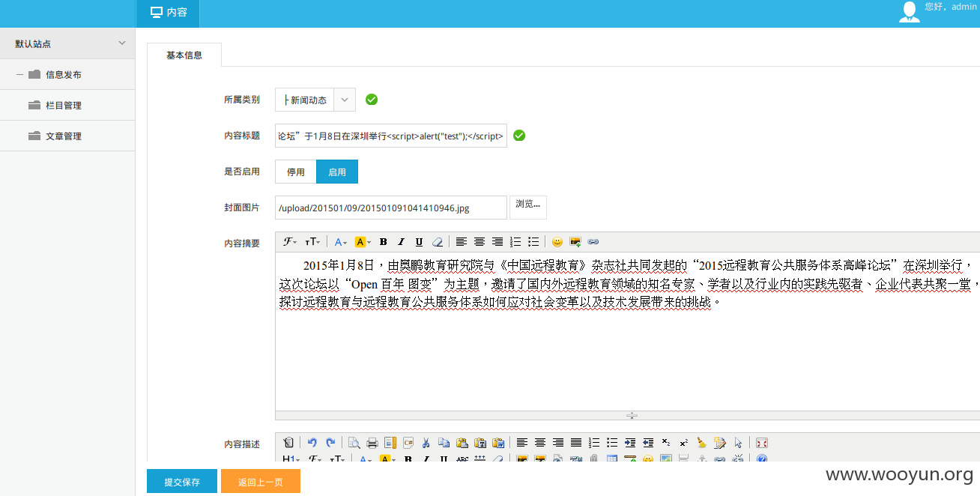Click the select-all cursor icon
This screenshot has width=980, height=496.
pos(738,443)
